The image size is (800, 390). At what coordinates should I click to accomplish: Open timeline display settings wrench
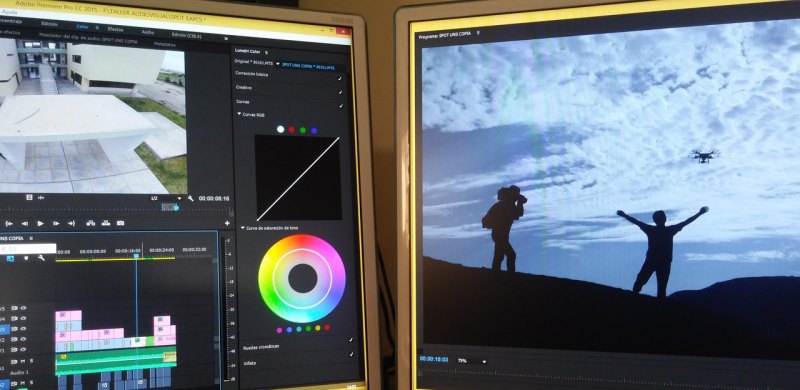click(41, 258)
